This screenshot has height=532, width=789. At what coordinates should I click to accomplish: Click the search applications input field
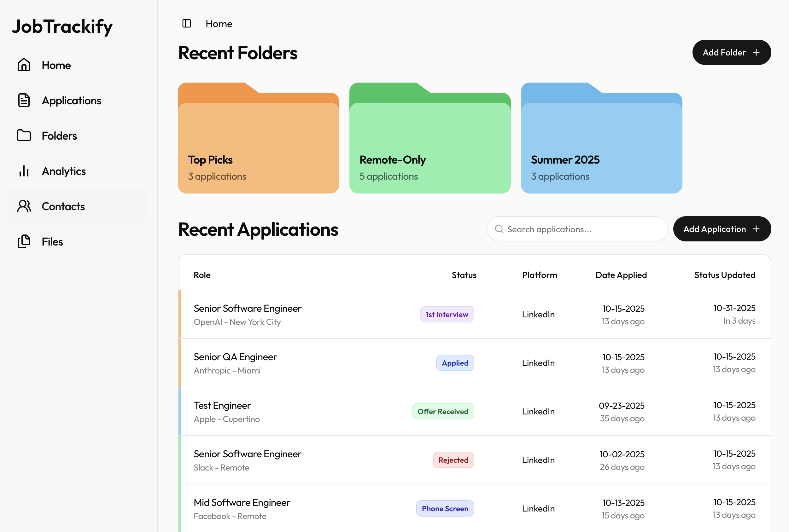(577, 229)
